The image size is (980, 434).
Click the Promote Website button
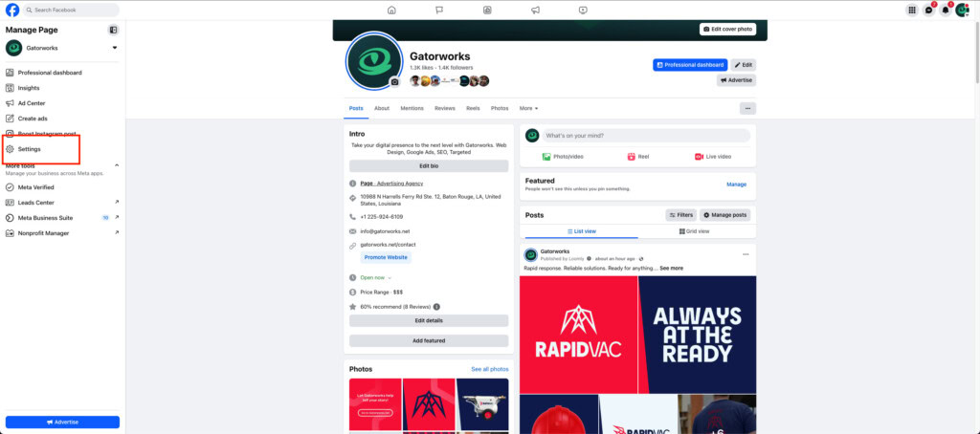tap(386, 257)
